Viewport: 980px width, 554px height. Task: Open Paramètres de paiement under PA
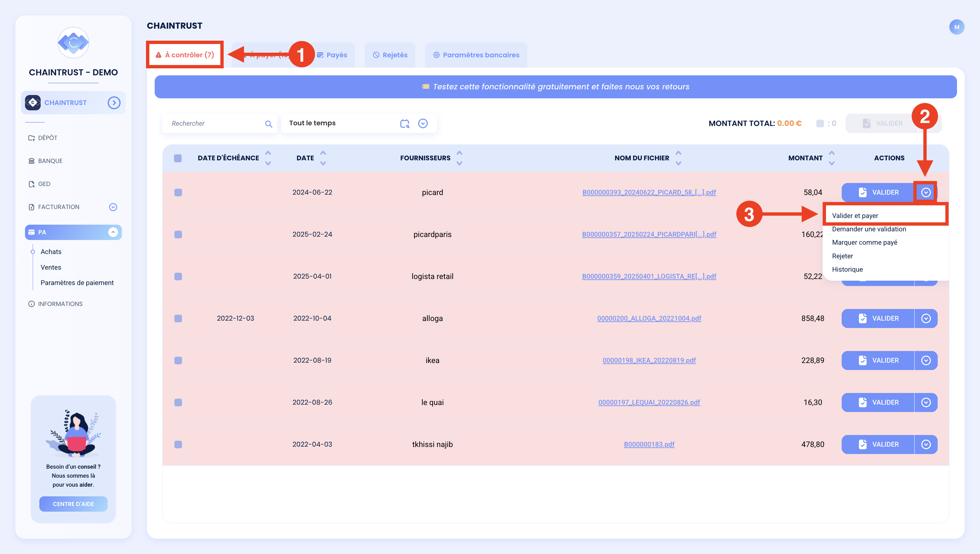coord(77,283)
